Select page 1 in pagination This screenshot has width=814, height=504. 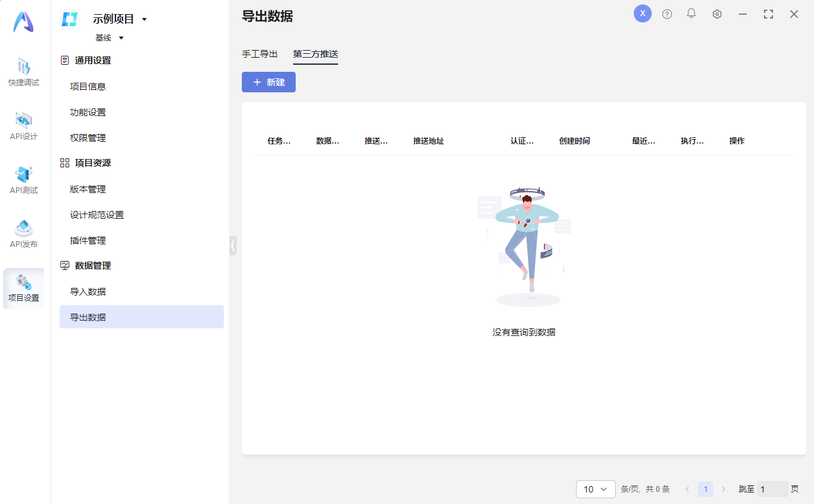[x=706, y=489]
